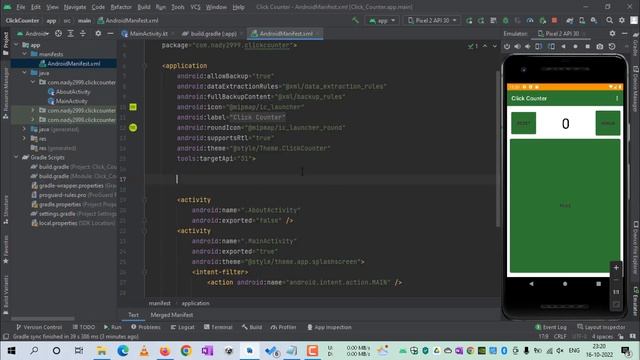The image size is (640, 360).
Task: Click the 'application' breadcrumb
Action: point(195,303)
